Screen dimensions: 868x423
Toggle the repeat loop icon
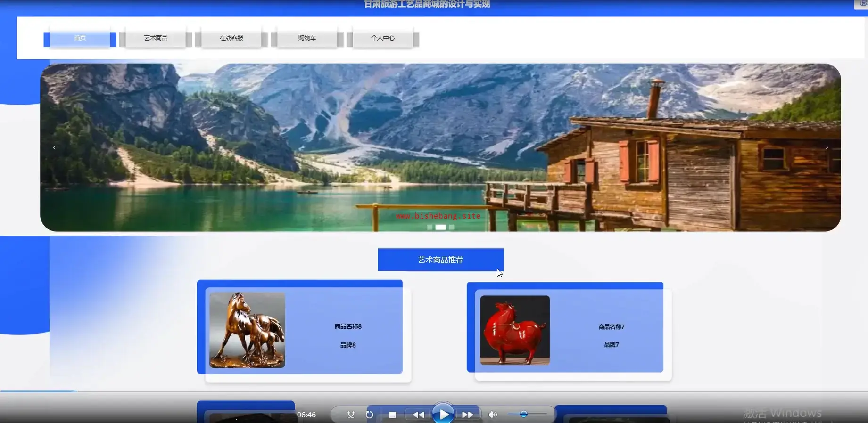pyautogui.click(x=369, y=415)
